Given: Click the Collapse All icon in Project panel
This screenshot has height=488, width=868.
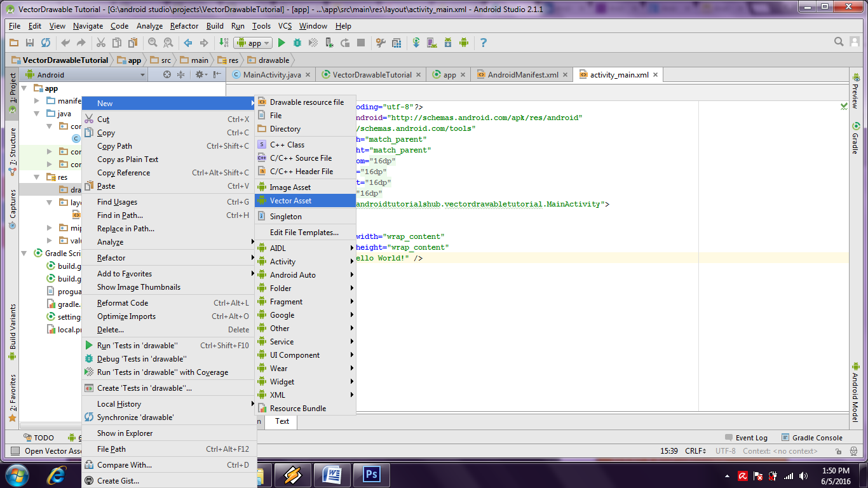Looking at the screenshot, I should [181, 74].
